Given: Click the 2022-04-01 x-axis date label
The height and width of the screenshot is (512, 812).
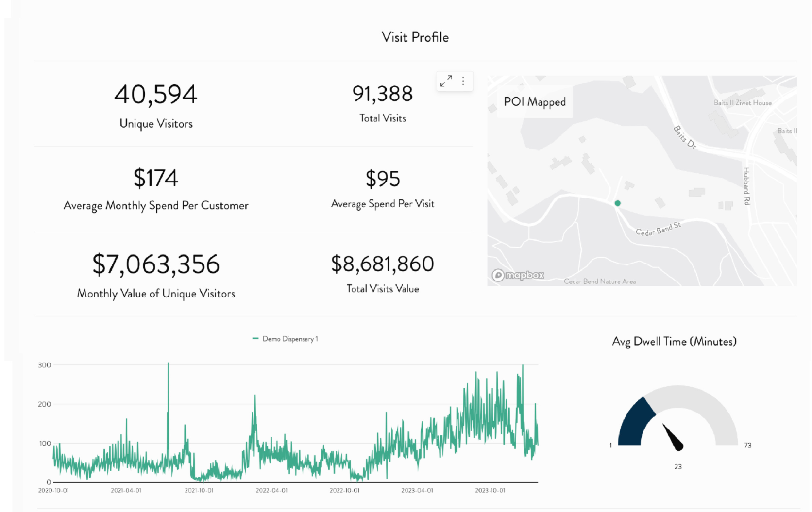Looking at the screenshot, I should 271,490.
